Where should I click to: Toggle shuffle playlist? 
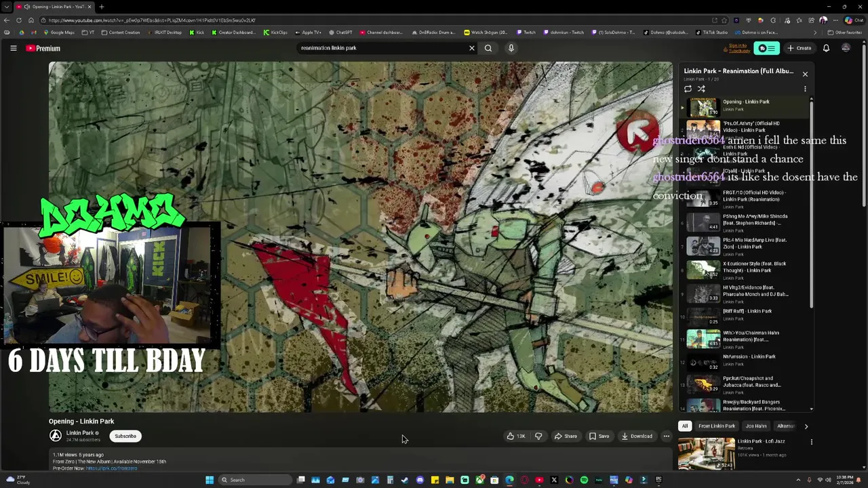coord(701,89)
